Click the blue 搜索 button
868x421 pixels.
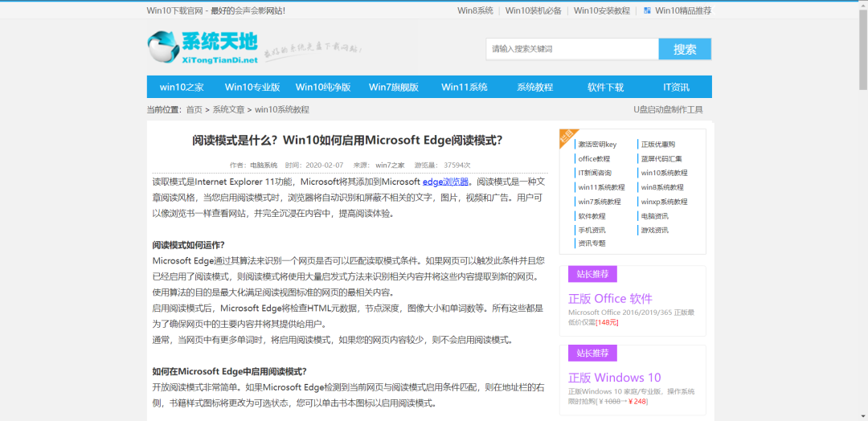[x=685, y=49]
